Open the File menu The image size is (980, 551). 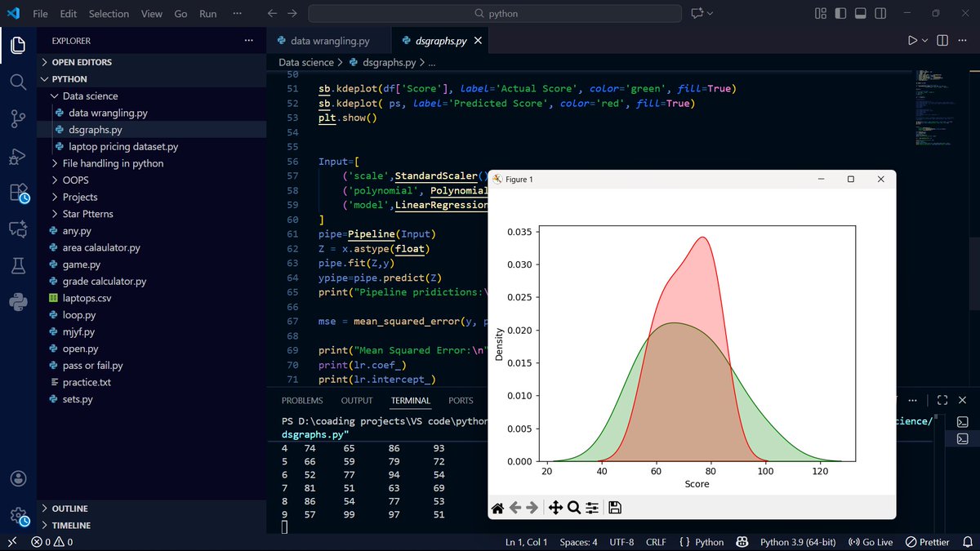(x=40, y=14)
